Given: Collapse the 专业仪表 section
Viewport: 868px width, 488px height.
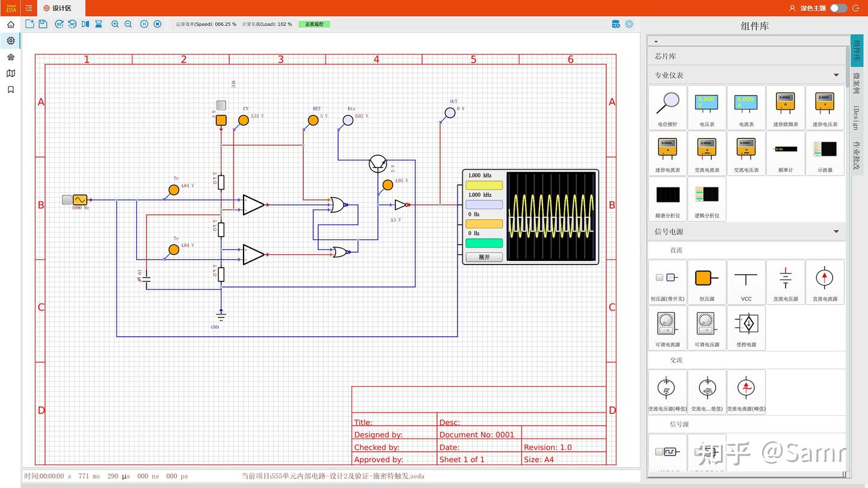Looking at the screenshot, I should click(x=836, y=75).
